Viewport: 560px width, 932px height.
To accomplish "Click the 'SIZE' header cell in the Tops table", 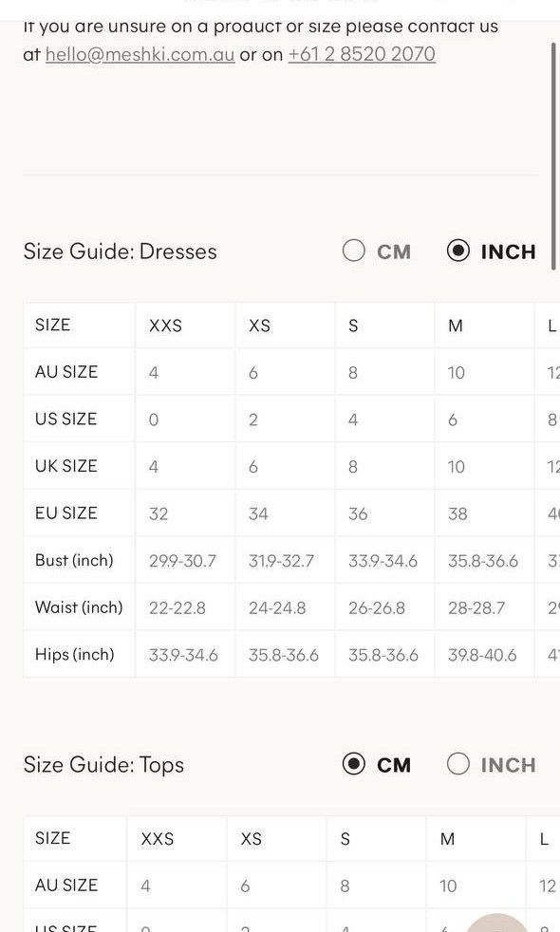I will (x=53, y=838).
